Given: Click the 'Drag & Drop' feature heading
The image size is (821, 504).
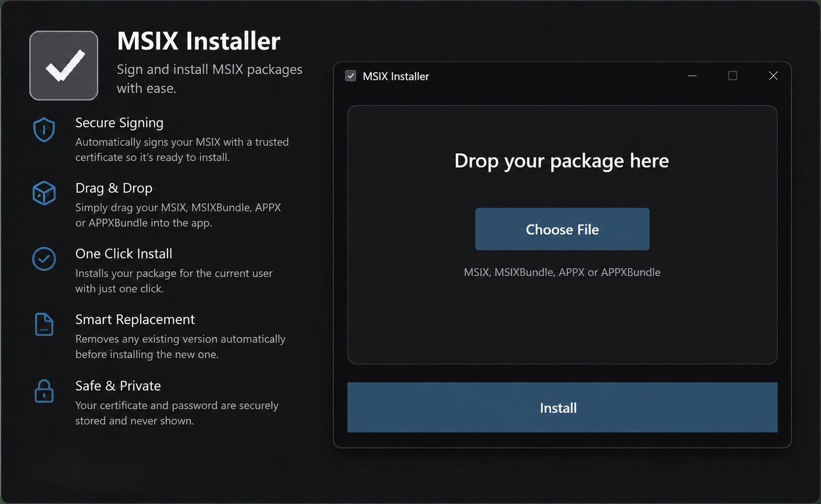Looking at the screenshot, I should [x=114, y=188].
